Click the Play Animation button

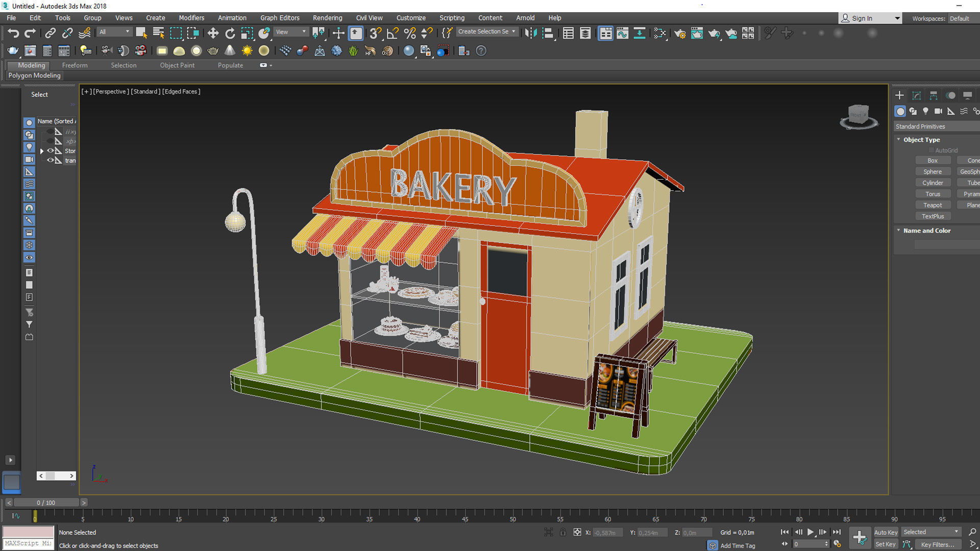pyautogui.click(x=811, y=532)
